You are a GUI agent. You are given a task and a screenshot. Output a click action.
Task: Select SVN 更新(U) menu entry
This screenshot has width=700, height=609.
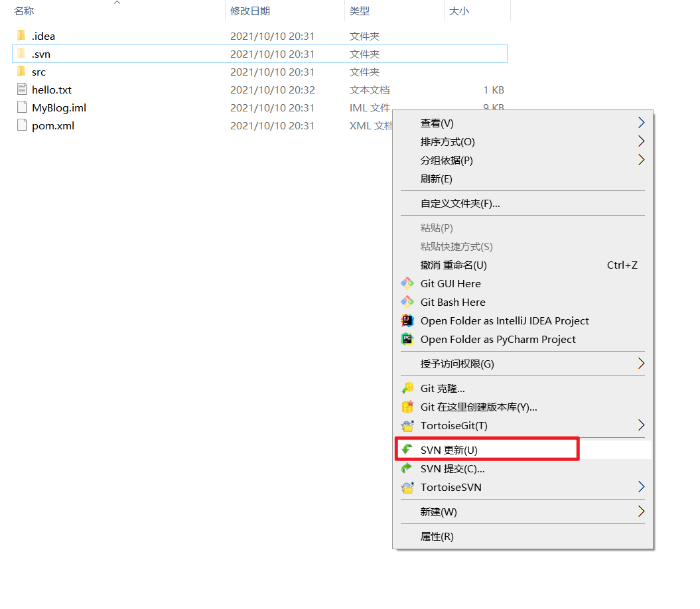coord(523,450)
